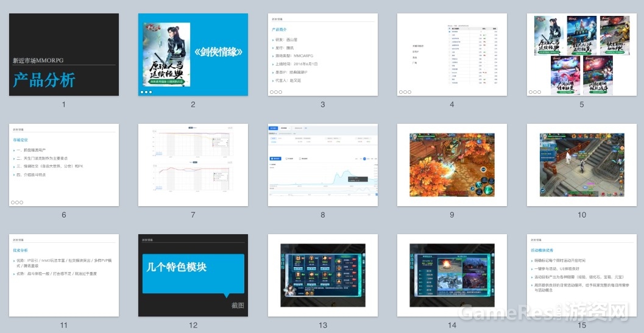Click slide number label 2

coord(193,104)
